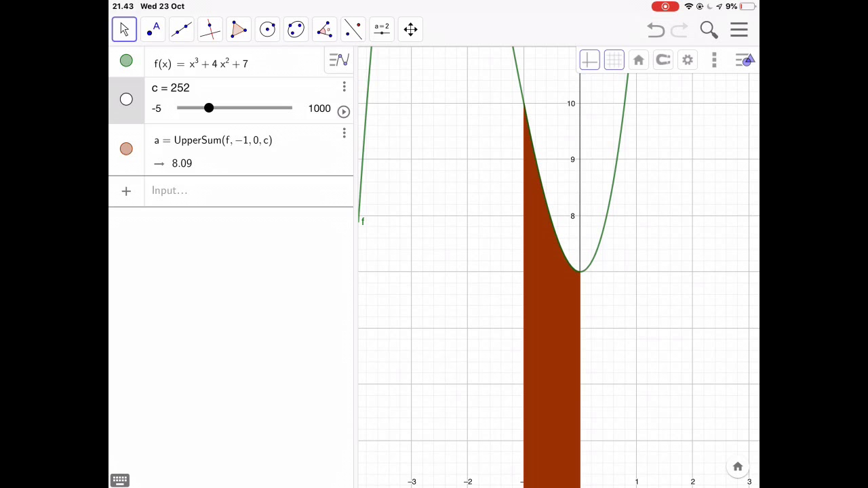The image size is (868, 488).
Task: Select the Move Graphics View tool
Action: (410, 29)
